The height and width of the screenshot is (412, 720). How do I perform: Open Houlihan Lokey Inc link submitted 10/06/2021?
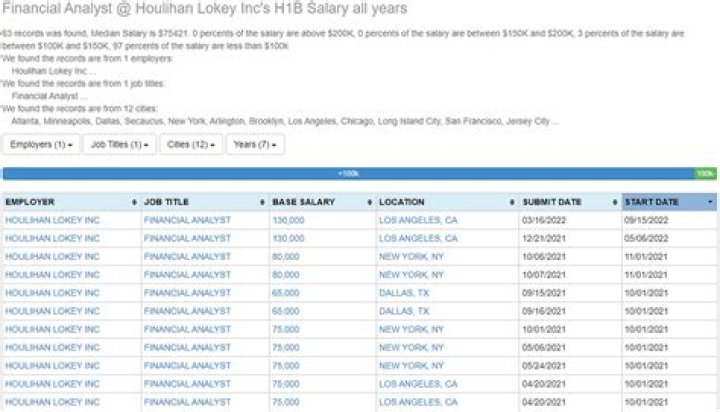[x=52, y=256]
